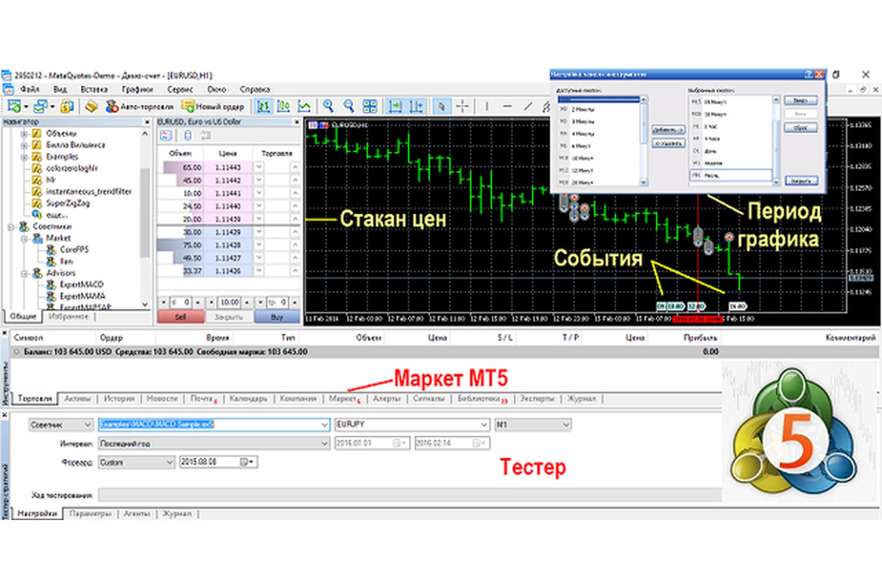Toggle chart shift toolbar button

coord(416,107)
